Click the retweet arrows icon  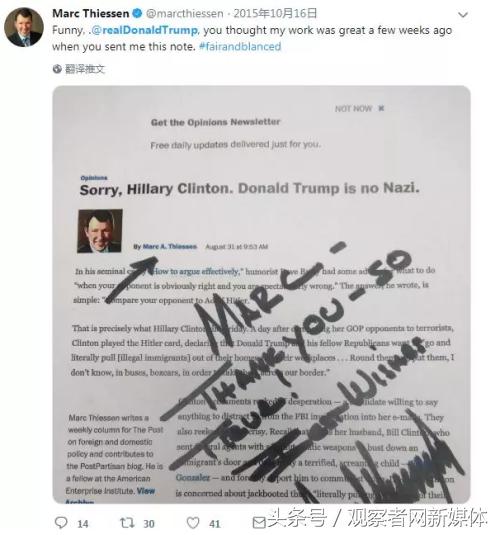127,523
